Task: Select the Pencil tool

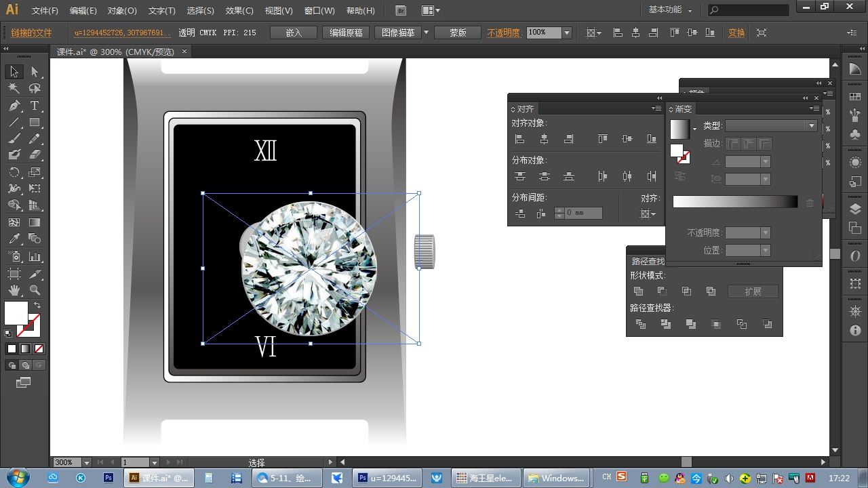Action: pyautogui.click(x=35, y=139)
